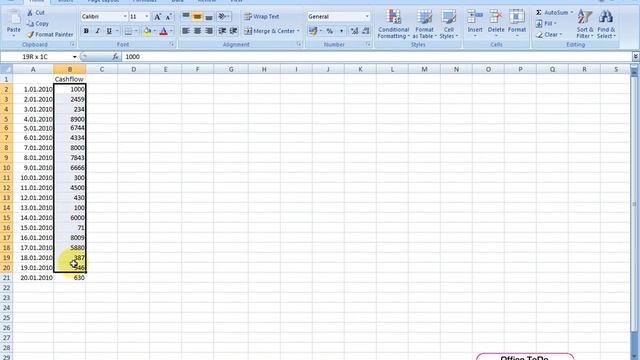Open Find & Select menu
Viewport: 640px width, 360px height.
(x=606, y=24)
